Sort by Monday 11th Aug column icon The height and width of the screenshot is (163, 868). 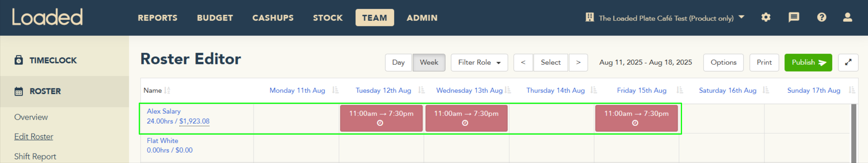click(335, 90)
